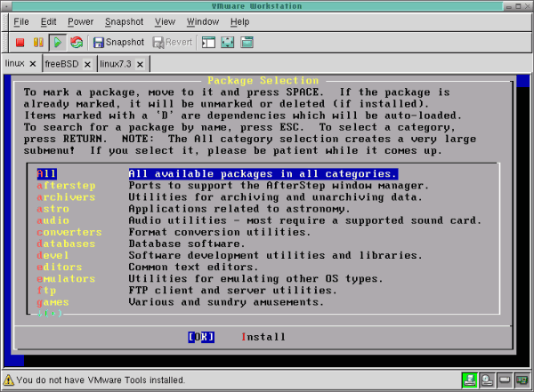Viewport: 534px width, 392px height.
Task: Click the Reset circular arrows icon
Action: (x=77, y=43)
